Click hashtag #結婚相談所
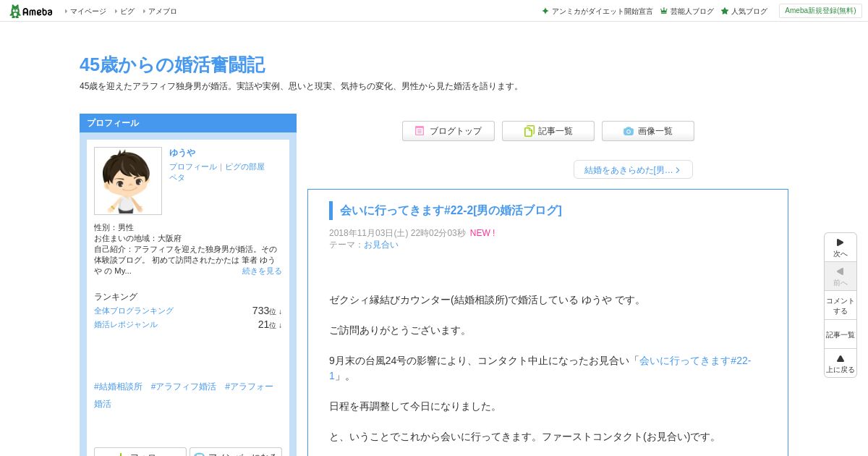The width and height of the screenshot is (868, 456). (x=119, y=387)
